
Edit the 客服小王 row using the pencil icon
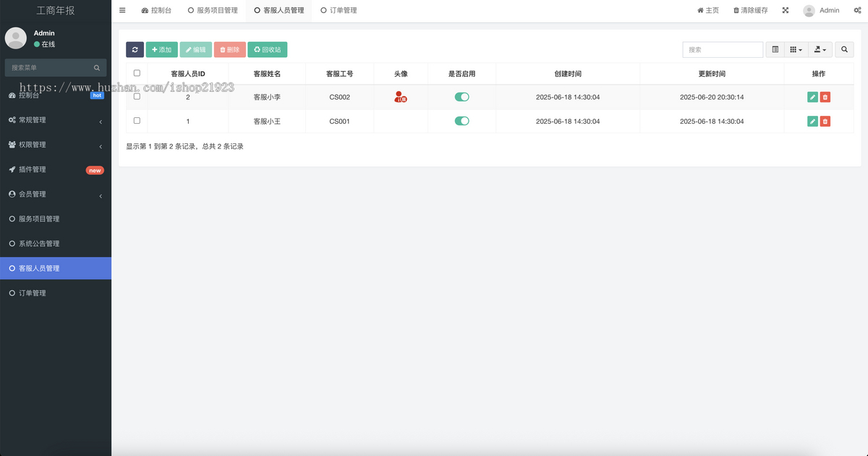(812, 121)
